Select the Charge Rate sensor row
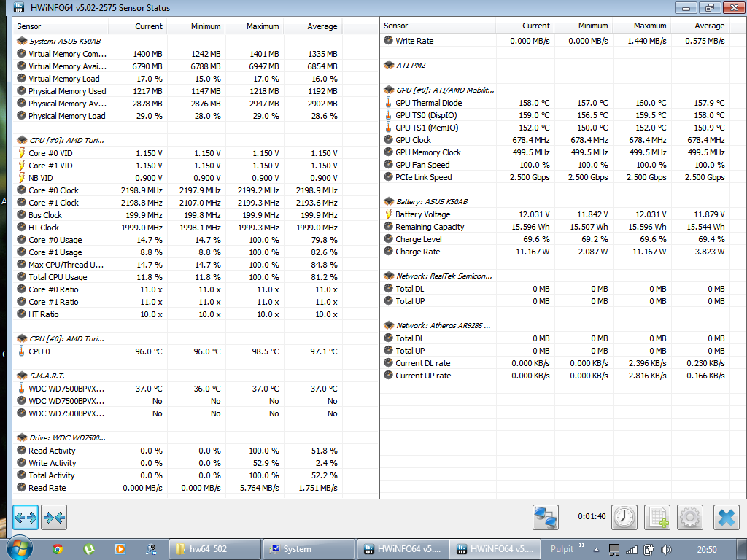The height and width of the screenshot is (560, 747). [x=555, y=252]
